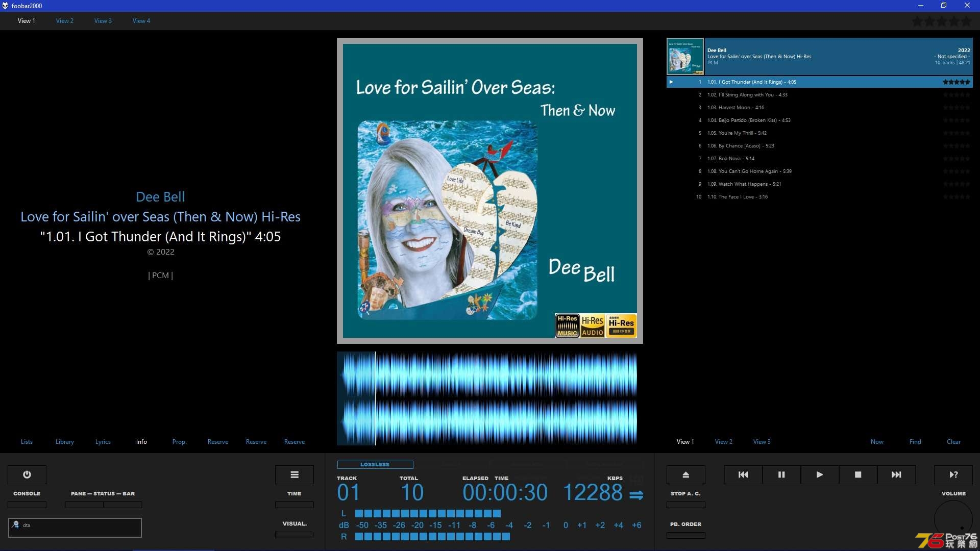Toggle the BAR right switch
This screenshot has height=551, width=980.
123,505
